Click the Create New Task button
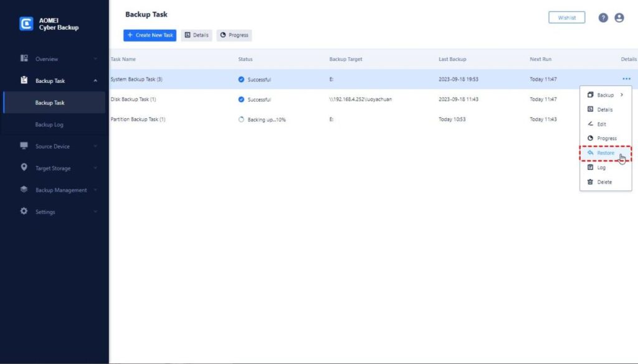The image size is (638, 364). click(x=150, y=35)
